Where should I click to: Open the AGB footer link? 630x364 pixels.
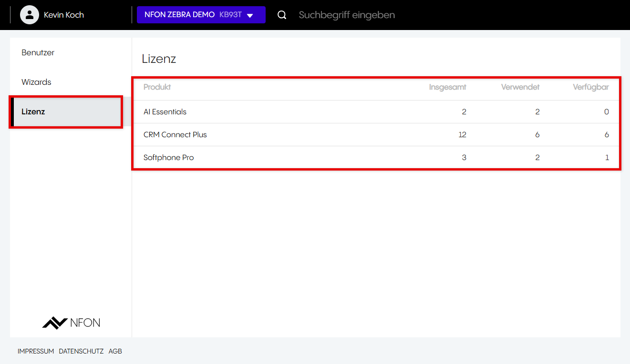pos(115,351)
